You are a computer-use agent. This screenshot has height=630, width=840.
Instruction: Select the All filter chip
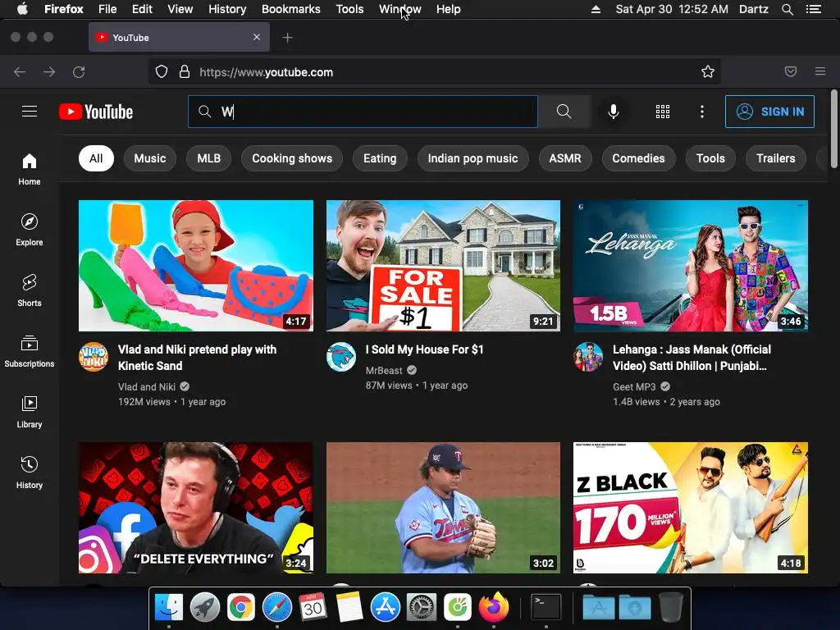tap(96, 158)
